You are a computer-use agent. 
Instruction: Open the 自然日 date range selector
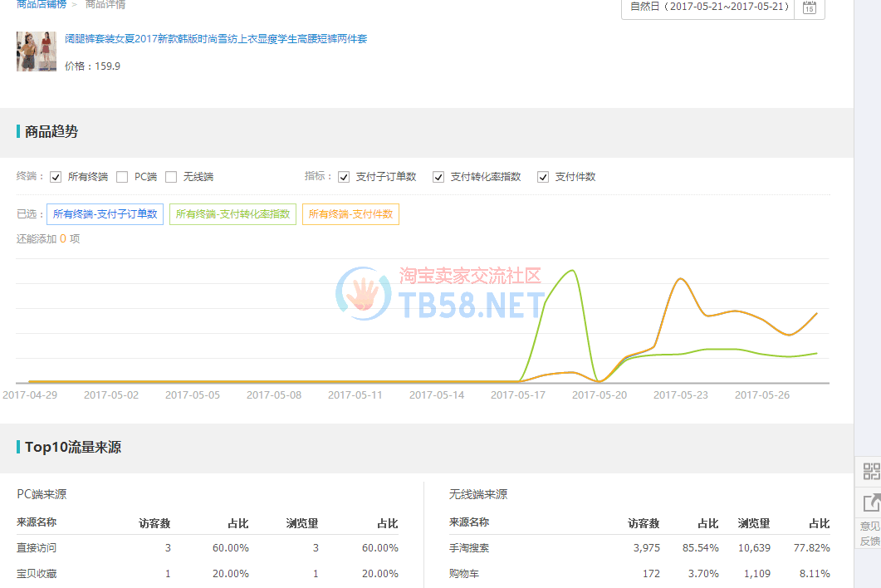(709, 7)
